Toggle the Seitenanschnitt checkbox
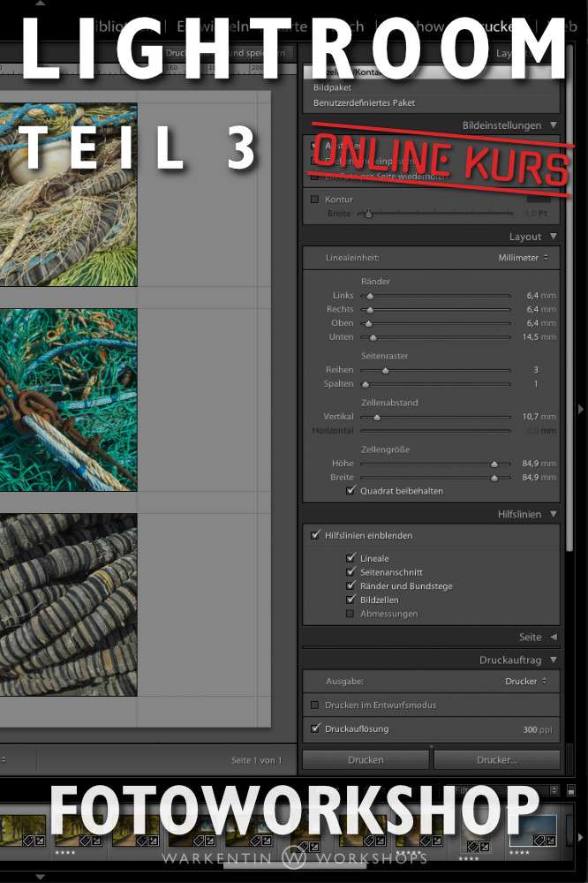Screen dimensions: 588x883 point(351,571)
